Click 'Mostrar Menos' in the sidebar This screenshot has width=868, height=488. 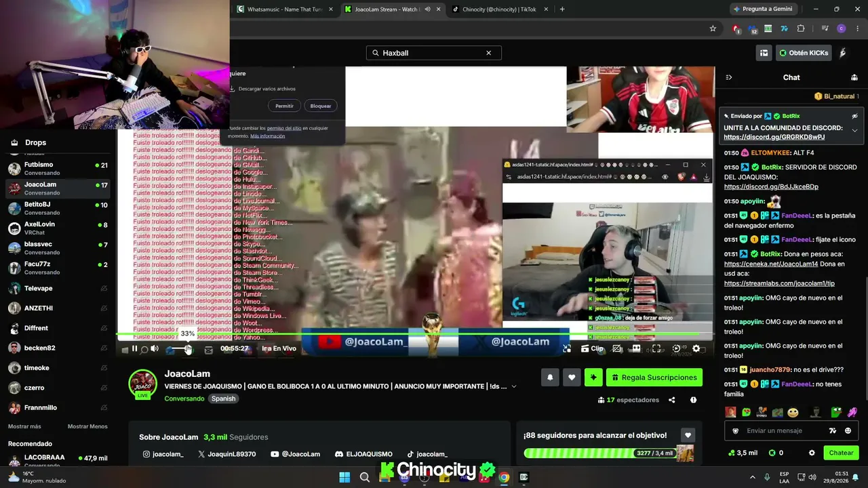pyautogui.click(x=87, y=426)
